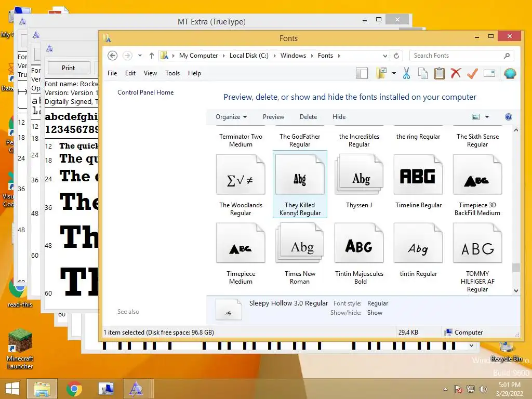Open the Tools menu
This screenshot has height=399, width=532.
point(172,73)
